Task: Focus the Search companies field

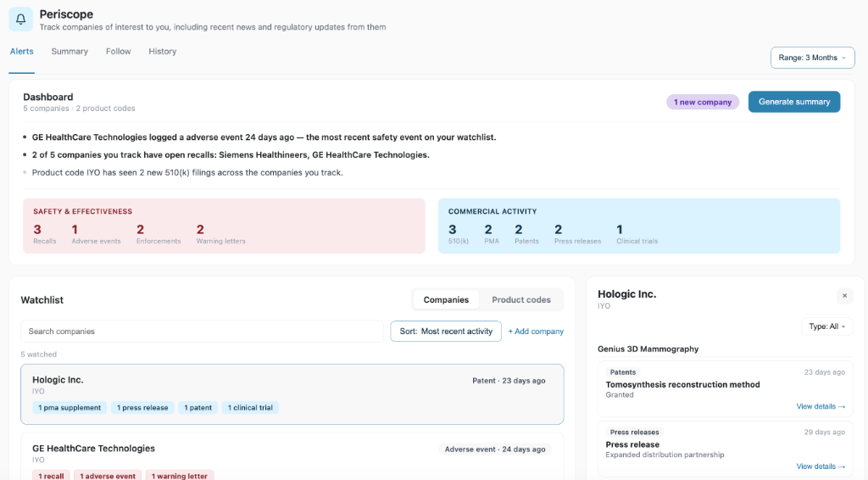Action: pos(202,331)
